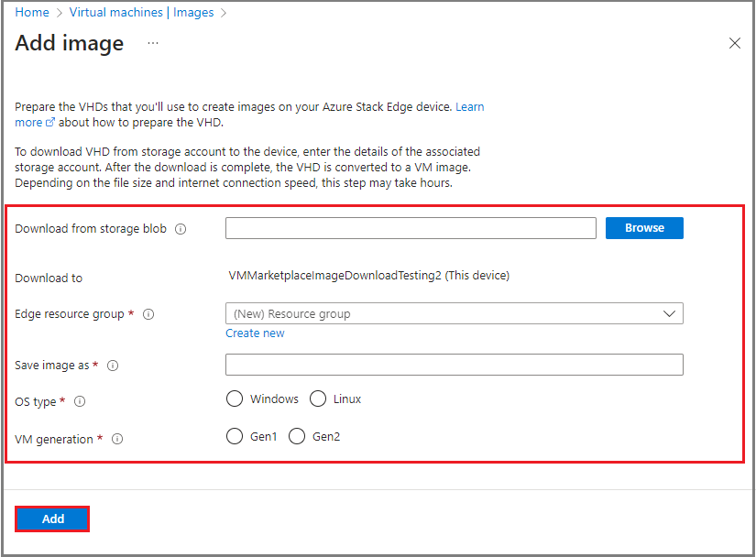756x557 pixels.
Task: Click the Browse button
Action: click(x=644, y=227)
